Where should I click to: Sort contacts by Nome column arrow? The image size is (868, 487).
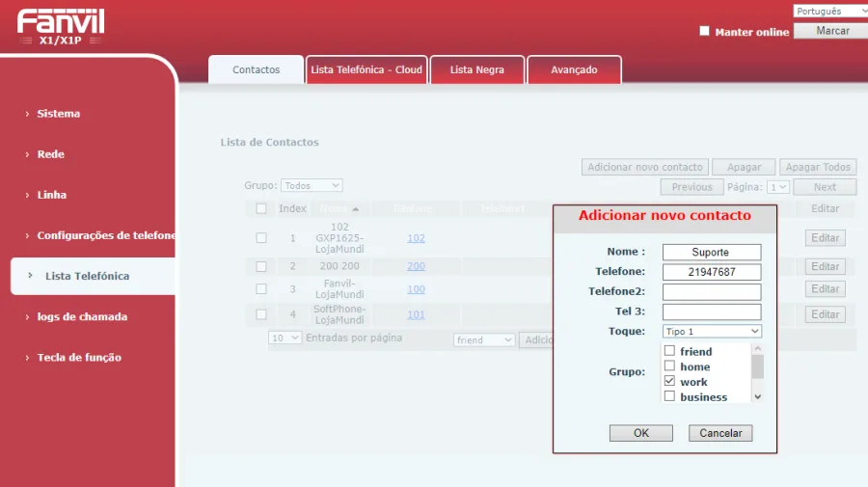[355, 209]
